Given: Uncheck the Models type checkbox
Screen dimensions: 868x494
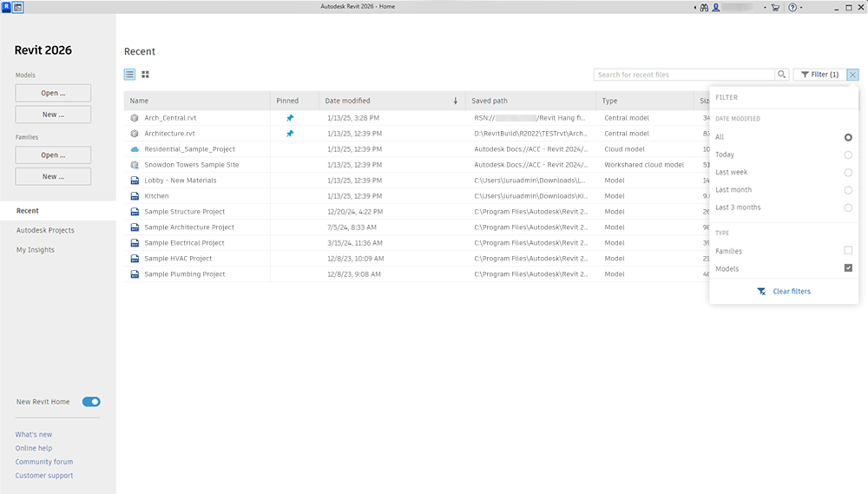Looking at the screenshot, I should pos(848,268).
